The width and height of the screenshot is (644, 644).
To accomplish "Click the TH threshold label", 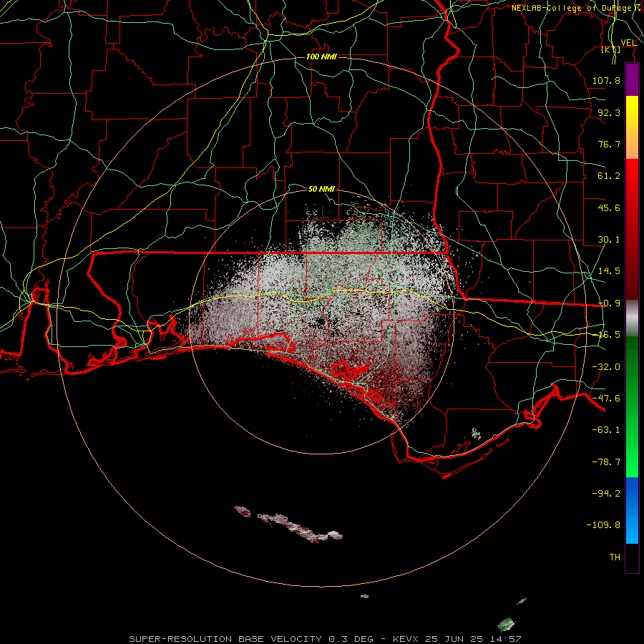I will 615,557.
